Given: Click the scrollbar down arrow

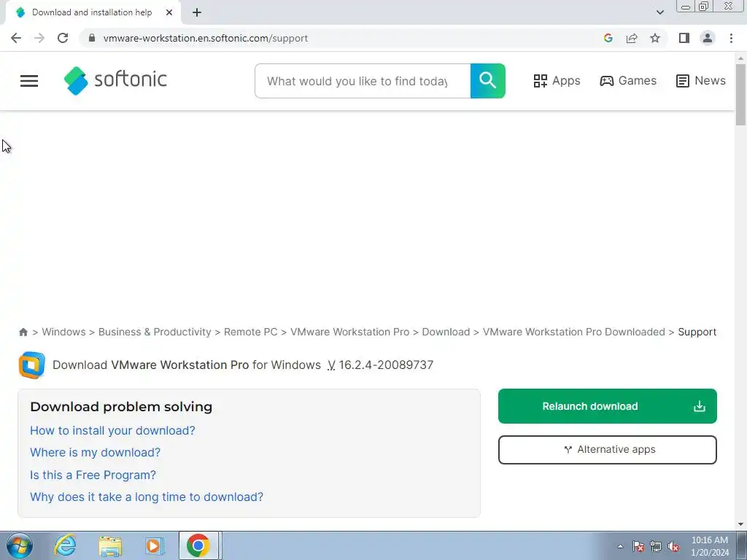Looking at the screenshot, I should pos(740,524).
